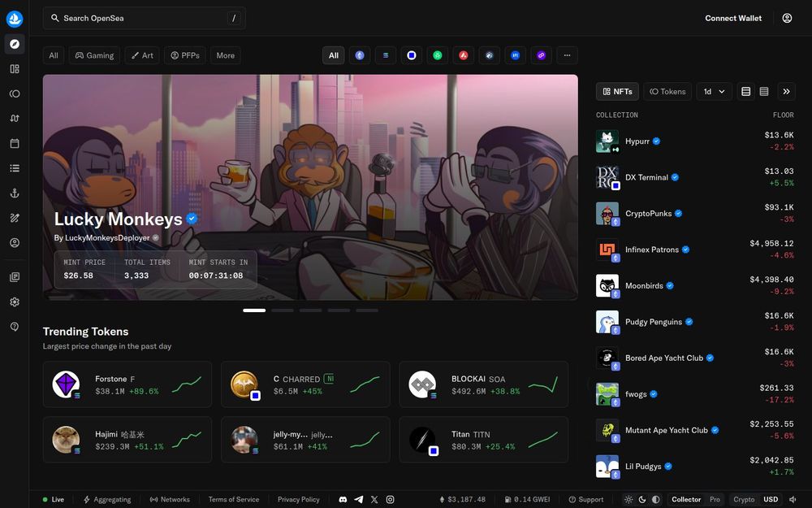Switch to light theme with sun icon
Screen dimensions: 812x508
[628, 500]
